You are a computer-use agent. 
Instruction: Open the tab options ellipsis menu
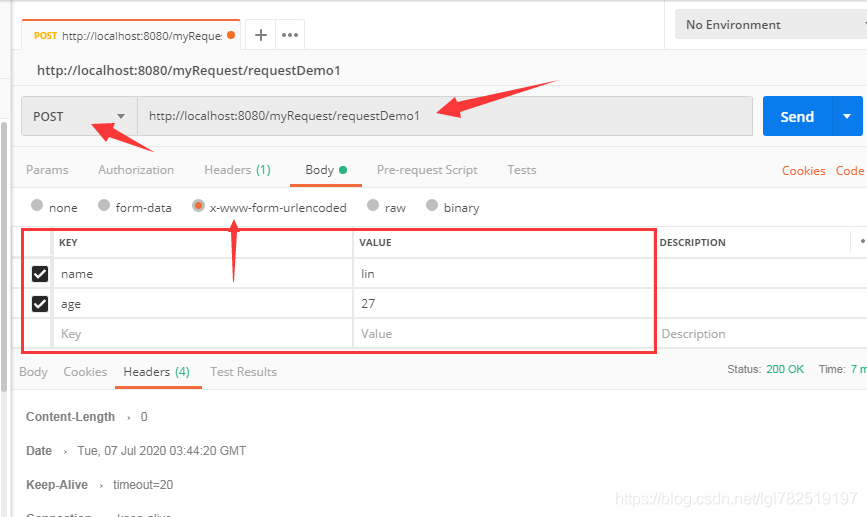[x=290, y=35]
